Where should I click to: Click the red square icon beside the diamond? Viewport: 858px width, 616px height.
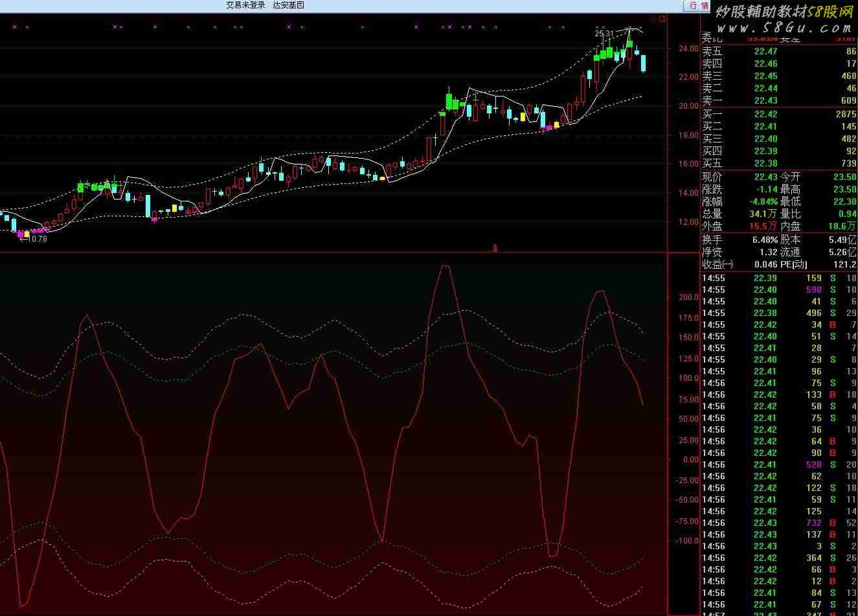[662, 19]
